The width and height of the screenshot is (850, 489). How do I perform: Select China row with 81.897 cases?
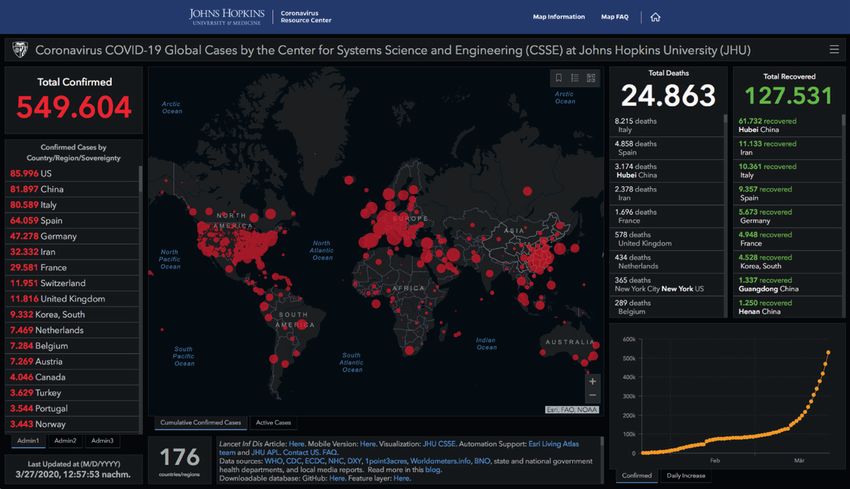(72, 189)
